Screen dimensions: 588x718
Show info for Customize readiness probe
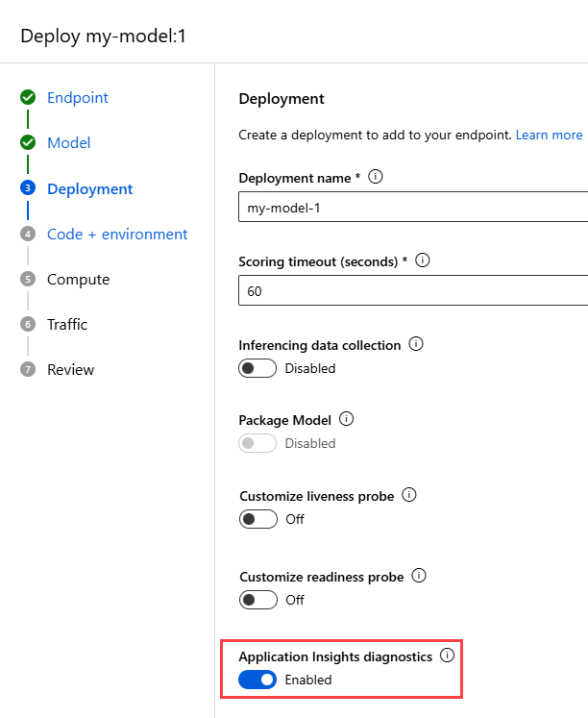419,576
